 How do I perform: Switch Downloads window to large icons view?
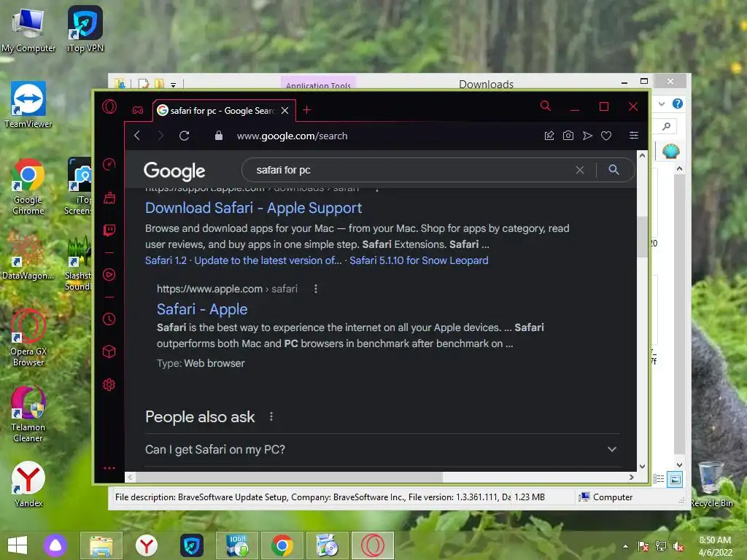675,479
